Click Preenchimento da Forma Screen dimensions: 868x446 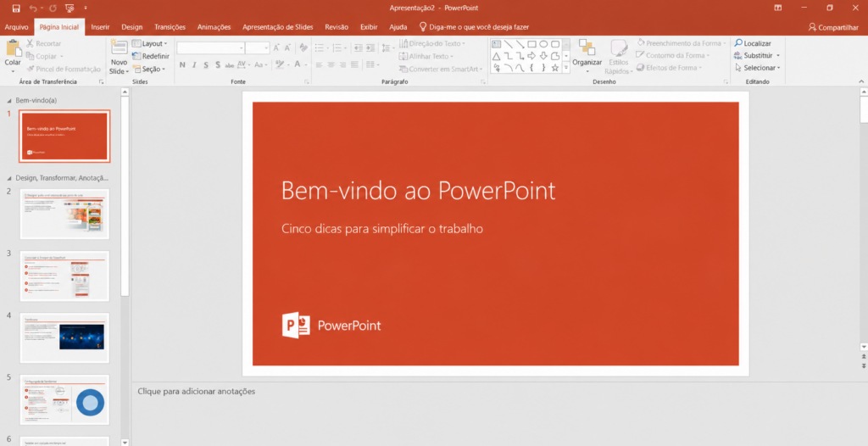tap(681, 43)
